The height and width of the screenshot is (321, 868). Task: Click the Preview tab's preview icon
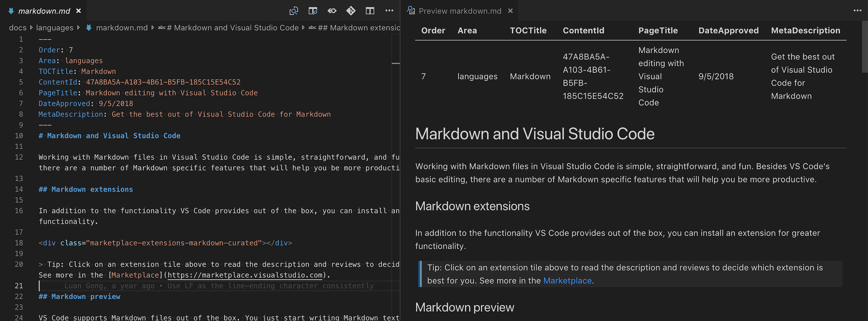coord(411,10)
